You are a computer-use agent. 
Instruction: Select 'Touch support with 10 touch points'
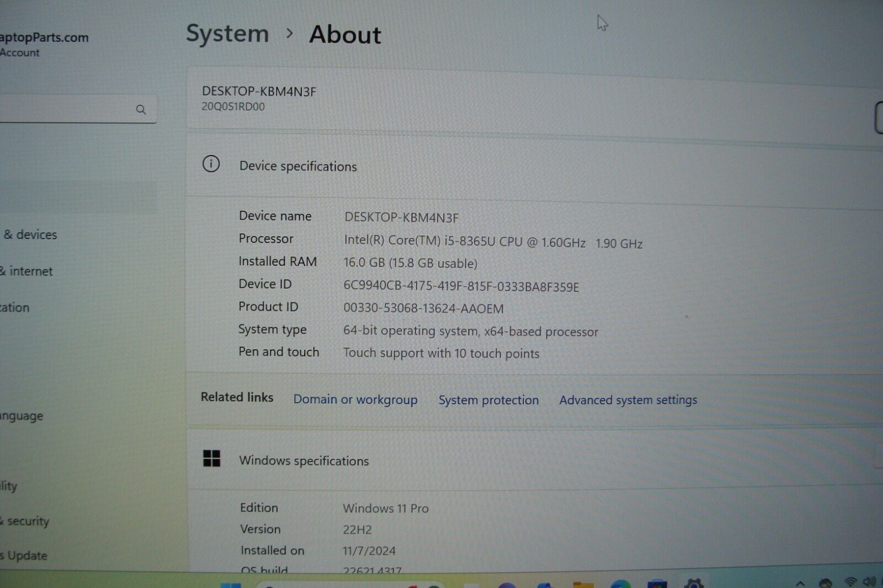(441, 353)
